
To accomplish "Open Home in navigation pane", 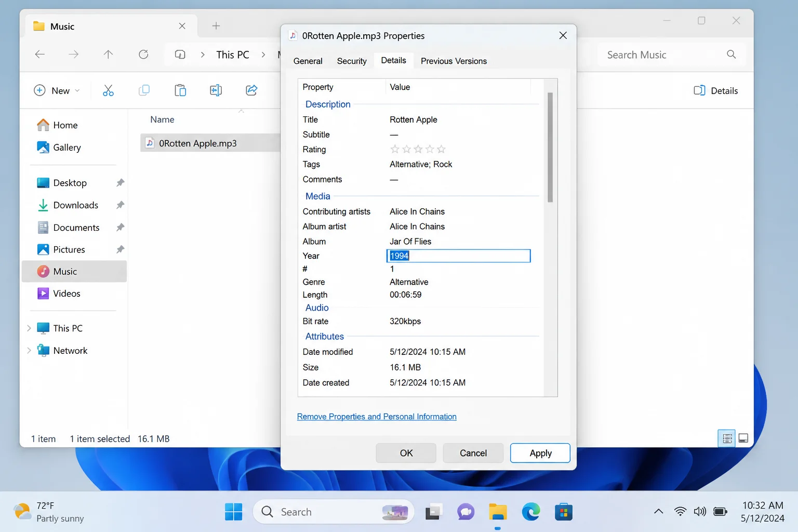I will coord(57,125).
